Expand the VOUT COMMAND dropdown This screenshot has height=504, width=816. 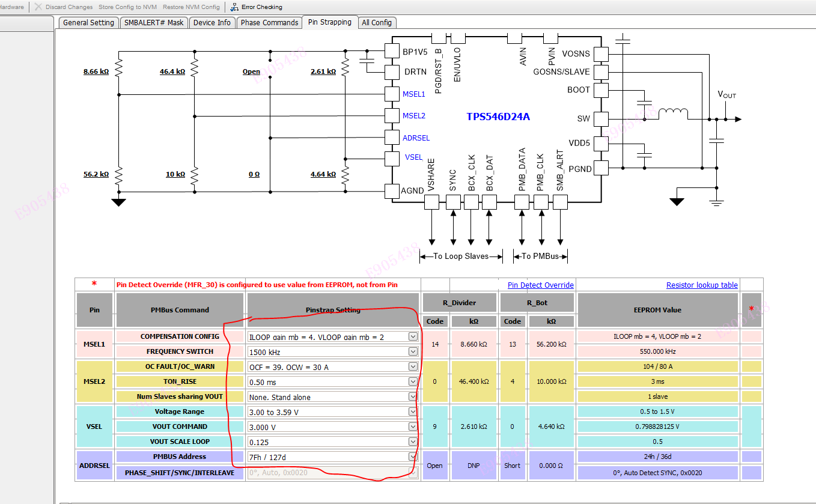[413, 427]
